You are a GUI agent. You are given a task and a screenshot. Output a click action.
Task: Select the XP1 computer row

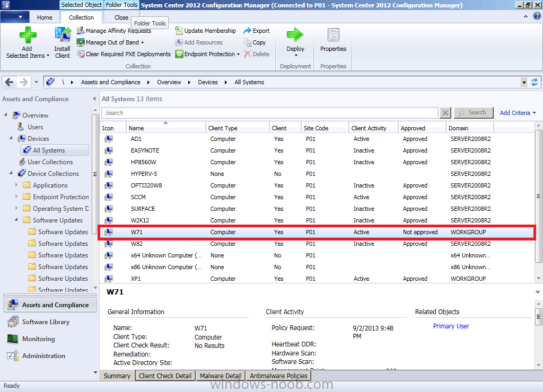(x=318, y=279)
